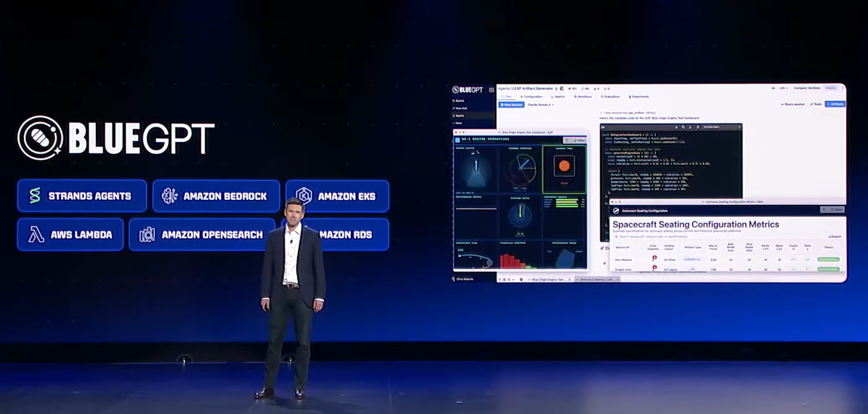
Task: Expand the More item in sidebar
Action: pos(459,123)
